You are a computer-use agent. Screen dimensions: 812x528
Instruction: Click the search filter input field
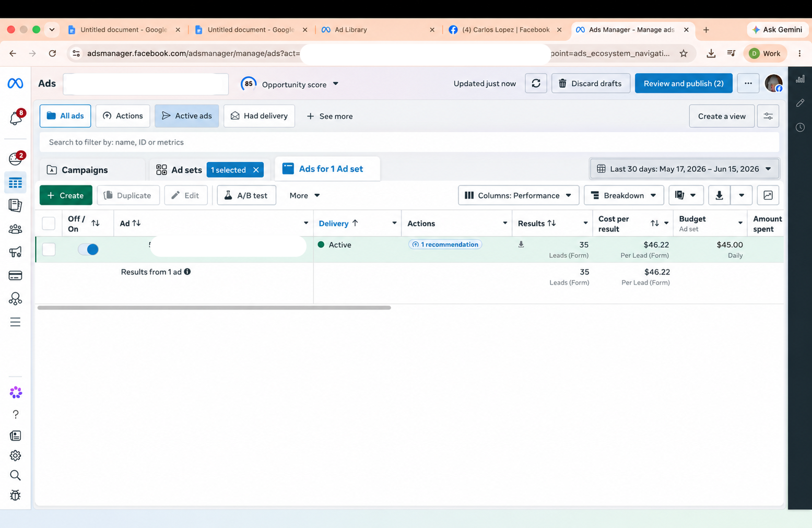409,142
